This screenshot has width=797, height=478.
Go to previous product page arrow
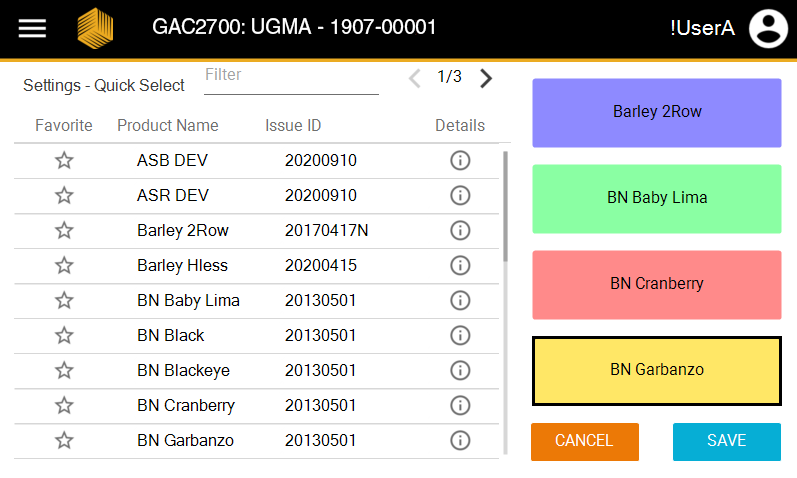pos(415,78)
